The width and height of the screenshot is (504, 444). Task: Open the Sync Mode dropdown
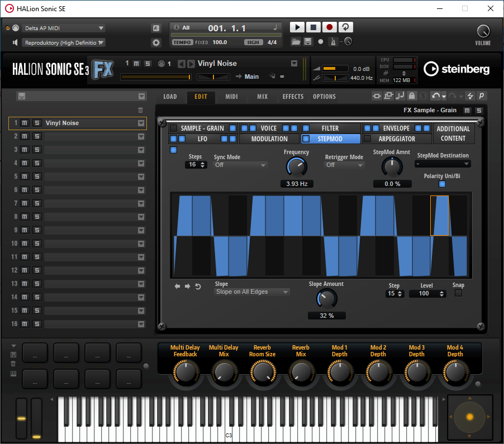pyautogui.click(x=240, y=165)
